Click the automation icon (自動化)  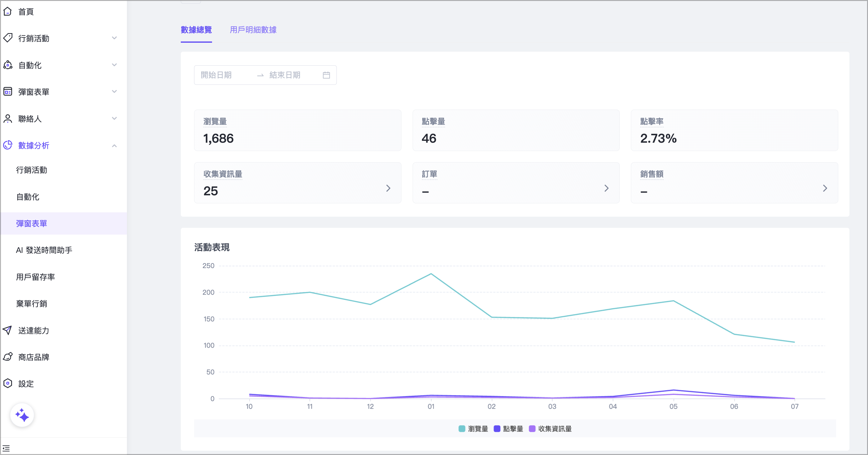click(7, 65)
